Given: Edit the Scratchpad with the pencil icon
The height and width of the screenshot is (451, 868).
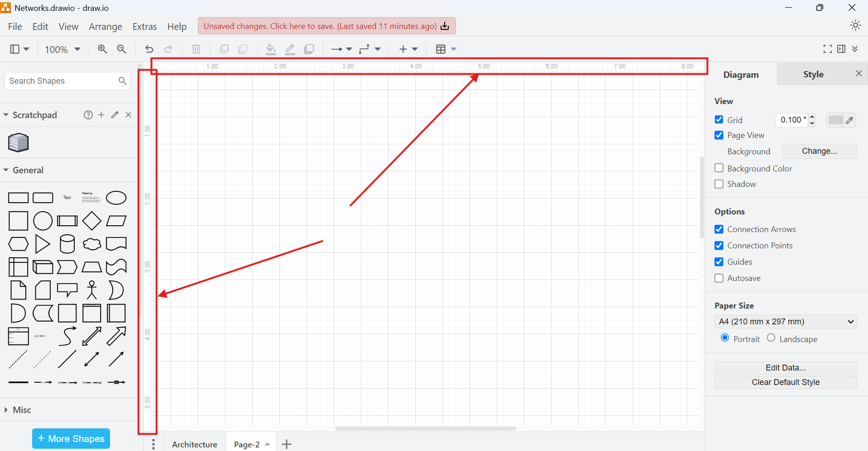Looking at the screenshot, I should 114,115.
